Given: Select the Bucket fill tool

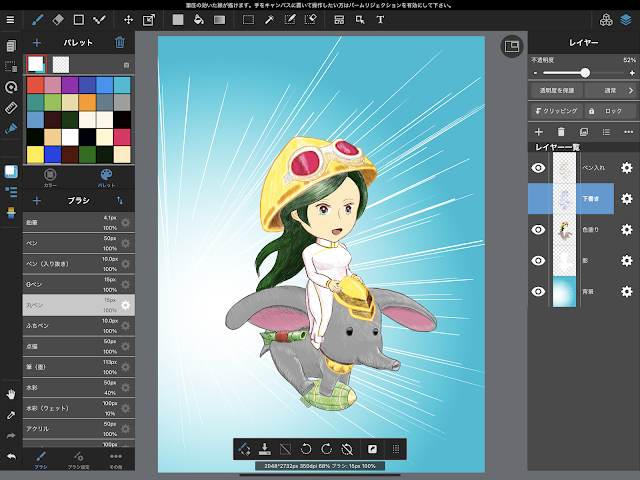Looking at the screenshot, I should 199,20.
